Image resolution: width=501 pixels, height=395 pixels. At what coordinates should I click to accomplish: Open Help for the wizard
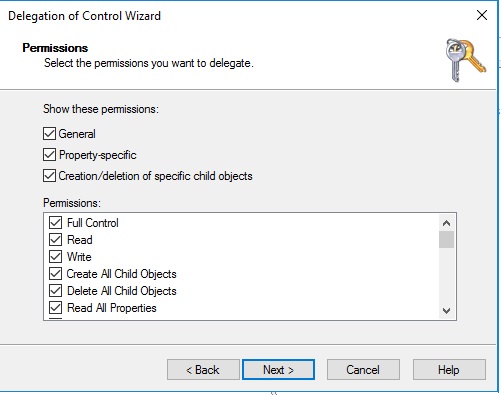click(x=449, y=369)
